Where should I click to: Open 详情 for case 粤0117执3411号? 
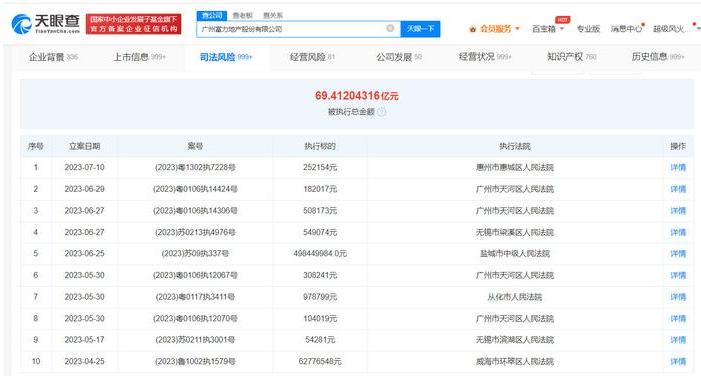click(678, 297)
